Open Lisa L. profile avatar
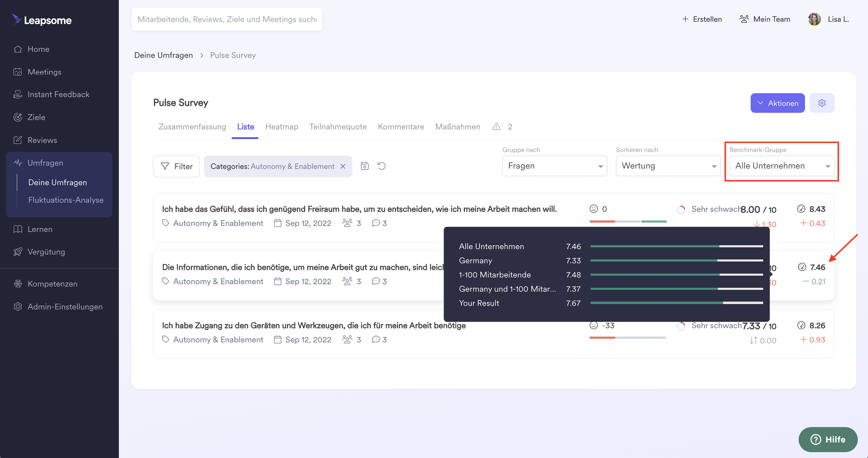This screenshot has width=868, height=458. (x=814, y=19)
